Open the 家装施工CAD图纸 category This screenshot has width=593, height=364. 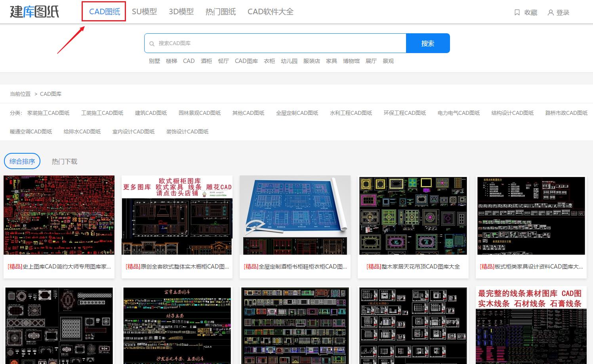click(x=48, y=113)
